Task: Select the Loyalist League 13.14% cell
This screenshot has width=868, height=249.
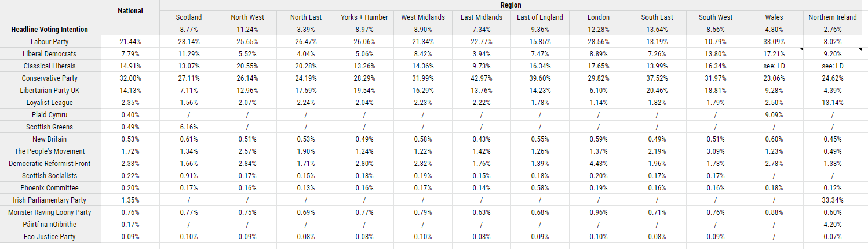Action: pos(832,103)
